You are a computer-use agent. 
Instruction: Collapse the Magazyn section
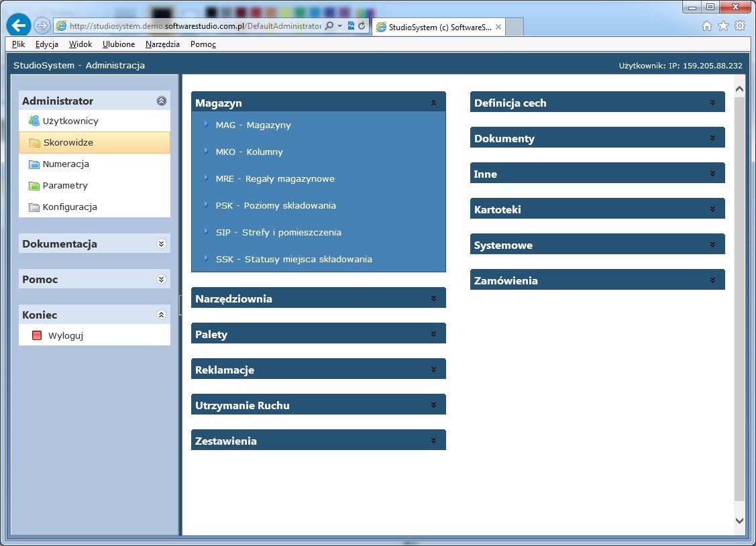(x=433, y=103)
